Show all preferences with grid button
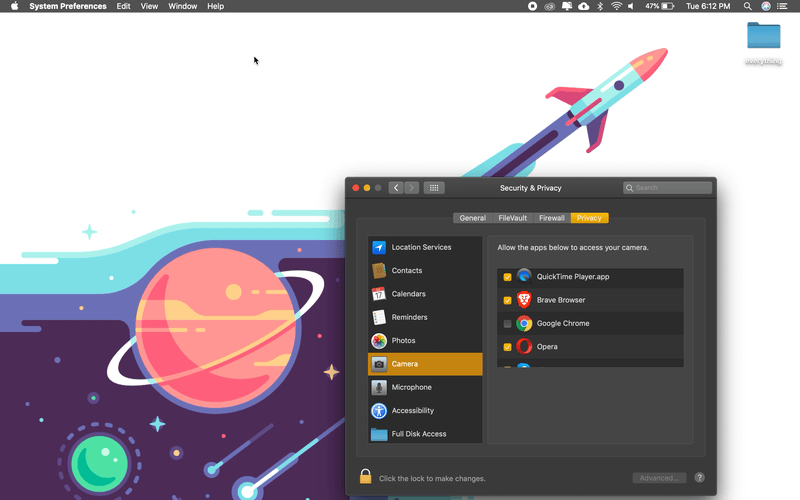 pyautogui.click(x=433, y=188)
